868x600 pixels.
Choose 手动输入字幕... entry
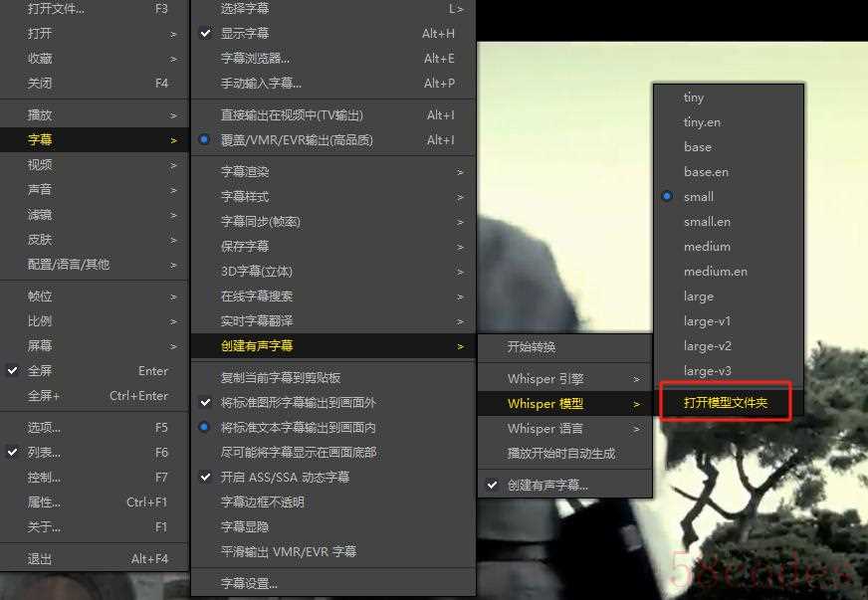(x=332, y=83)
